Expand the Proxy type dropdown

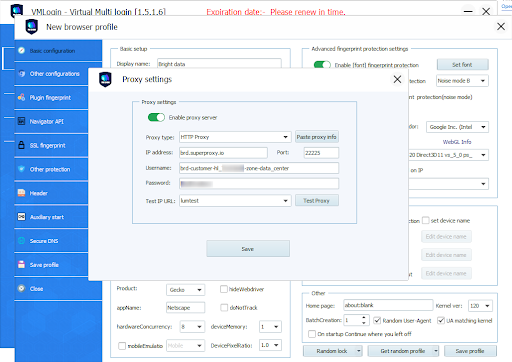point(285,137)
